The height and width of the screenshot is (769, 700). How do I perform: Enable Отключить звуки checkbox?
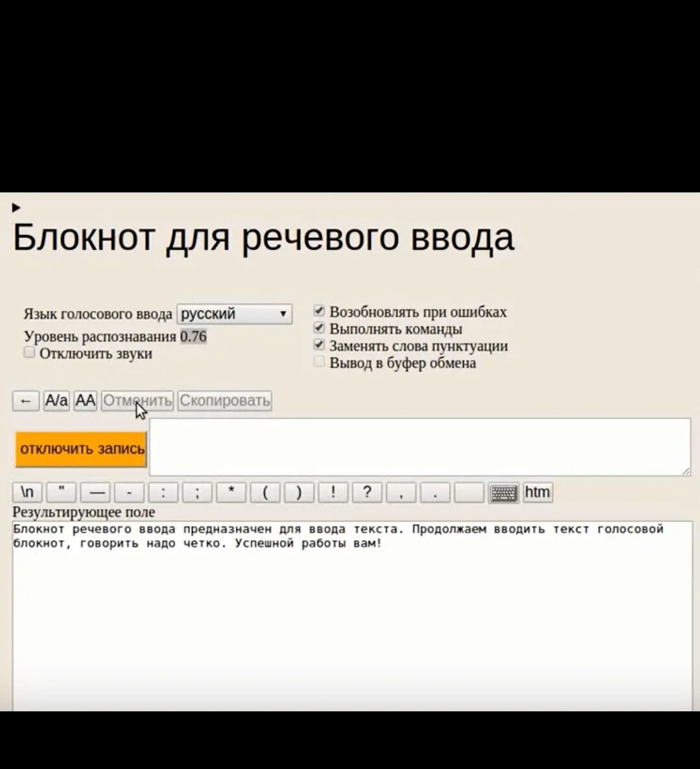pos(29,352)
